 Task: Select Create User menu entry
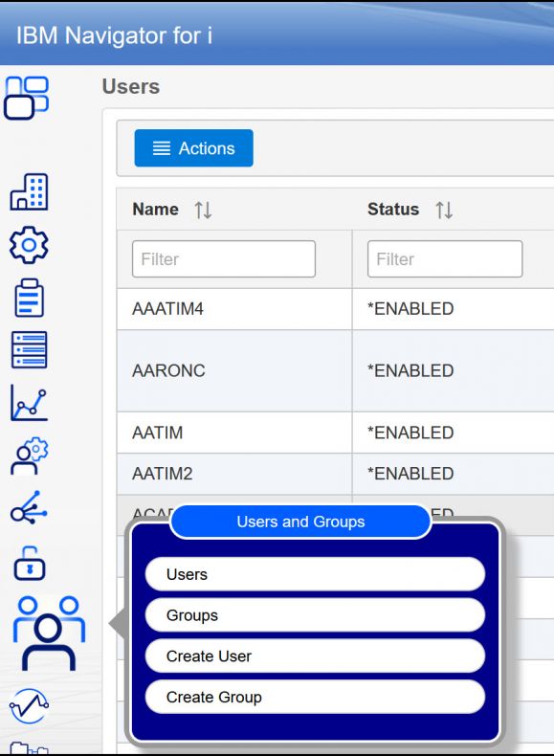pos(315,656)
